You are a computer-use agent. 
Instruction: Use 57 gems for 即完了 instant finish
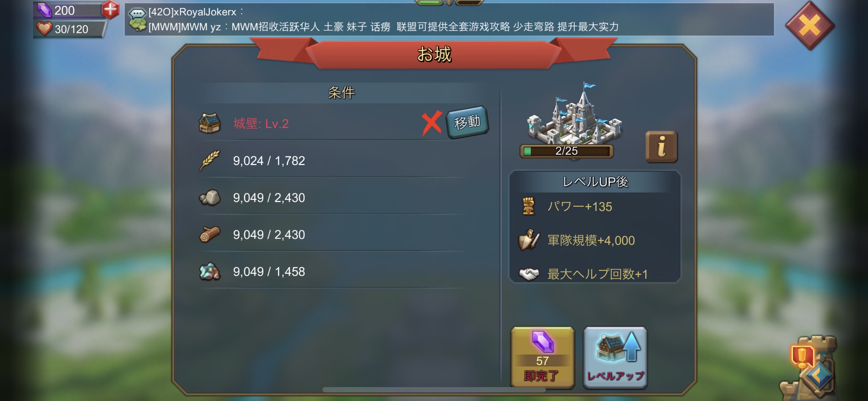(x=542, y=357)
